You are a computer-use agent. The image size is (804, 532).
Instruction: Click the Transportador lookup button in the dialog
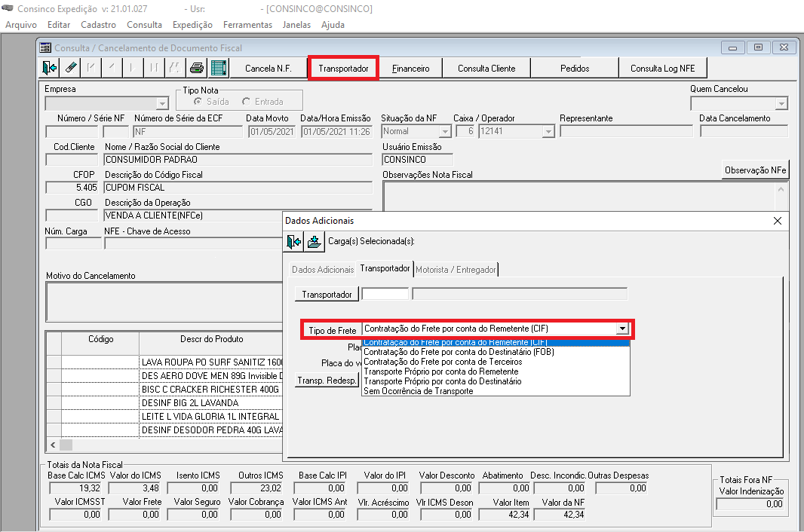[x=327, y=294]
